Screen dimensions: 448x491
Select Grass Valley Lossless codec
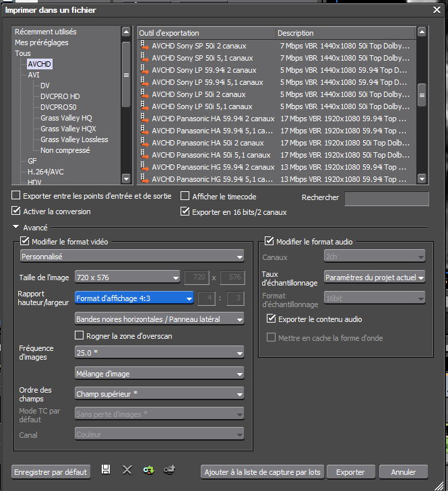pos(74,139)
